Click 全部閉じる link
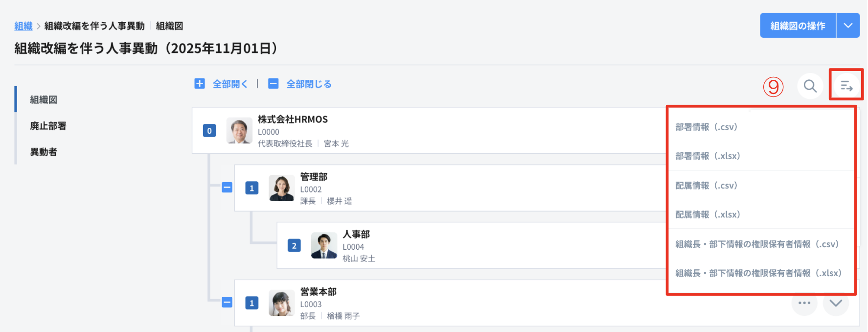Image resolution: width=868 pixels, height=332 pixels. (x=309, y=84)
